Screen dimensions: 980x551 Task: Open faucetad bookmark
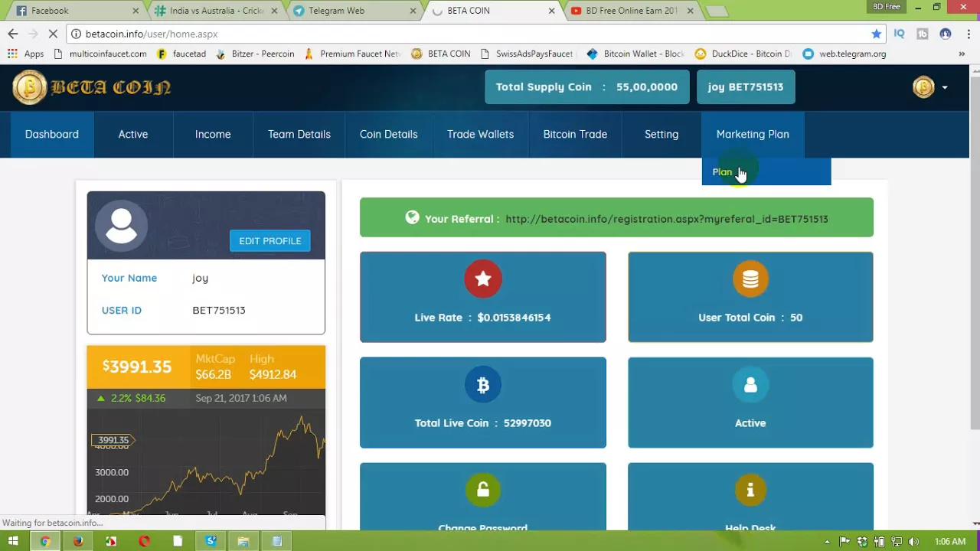(181, 54)
